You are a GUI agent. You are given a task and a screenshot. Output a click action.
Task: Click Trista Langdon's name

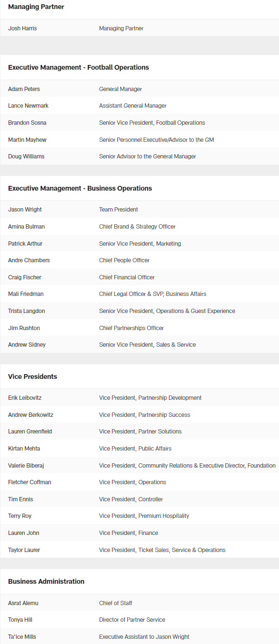click(27, 311)
